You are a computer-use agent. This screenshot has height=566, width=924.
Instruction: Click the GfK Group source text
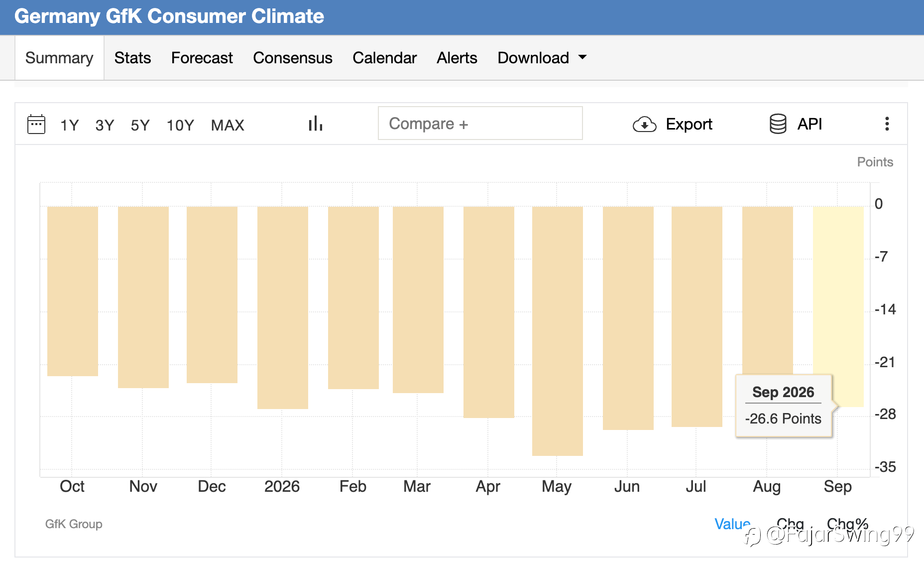pyautogui.click(x=74, y=524)
